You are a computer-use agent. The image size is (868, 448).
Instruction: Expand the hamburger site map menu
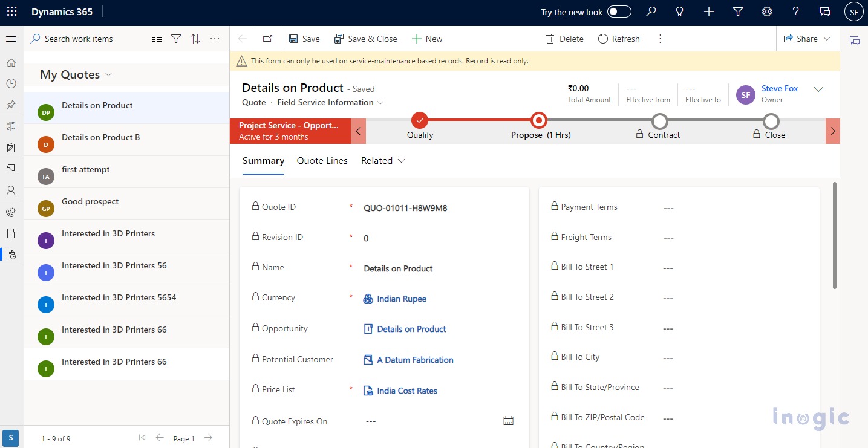[11, 39]
